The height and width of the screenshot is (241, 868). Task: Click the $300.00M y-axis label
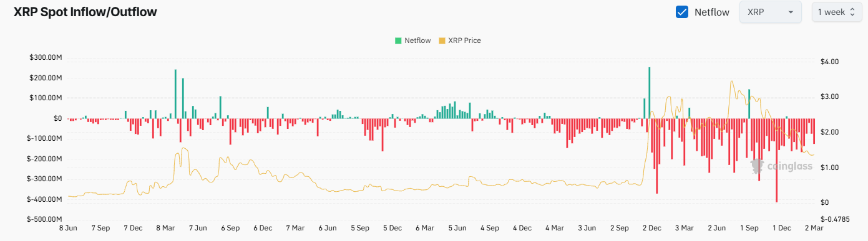point(46,58)
